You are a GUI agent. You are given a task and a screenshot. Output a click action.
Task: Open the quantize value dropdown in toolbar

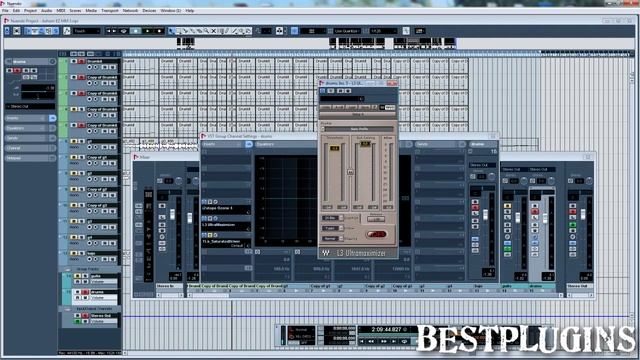(x=384, y=31)
